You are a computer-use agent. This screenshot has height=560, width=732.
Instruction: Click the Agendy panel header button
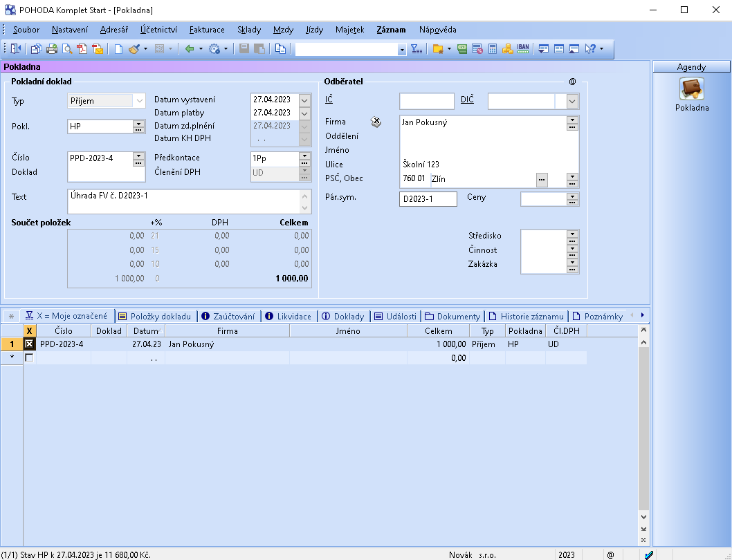(691, 67)
